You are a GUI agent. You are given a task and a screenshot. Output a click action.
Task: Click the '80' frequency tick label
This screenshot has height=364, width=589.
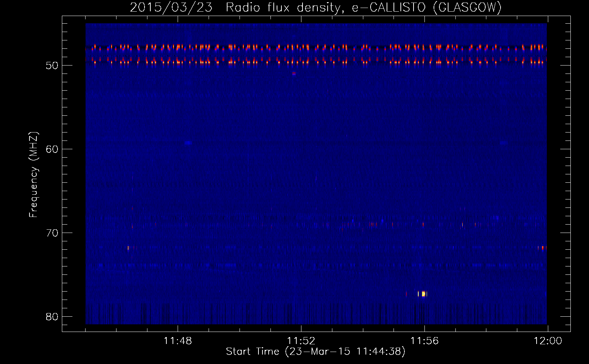(52, 317)
